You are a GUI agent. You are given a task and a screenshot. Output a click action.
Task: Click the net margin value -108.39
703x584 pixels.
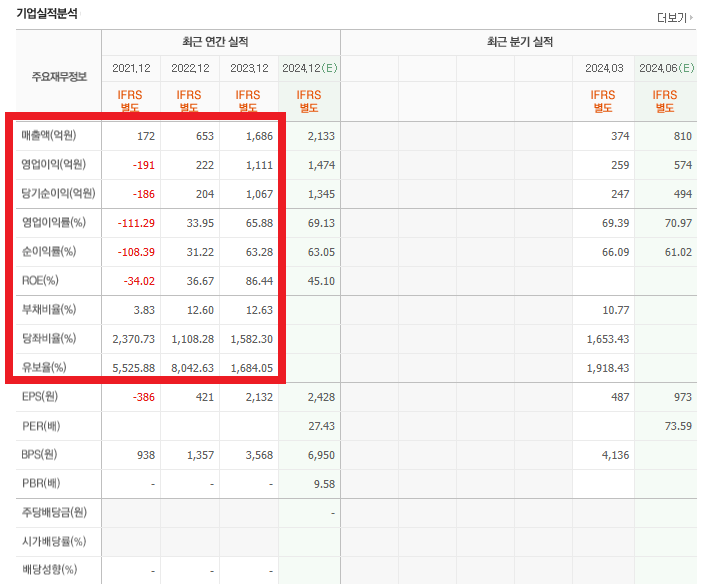[136, 252]
